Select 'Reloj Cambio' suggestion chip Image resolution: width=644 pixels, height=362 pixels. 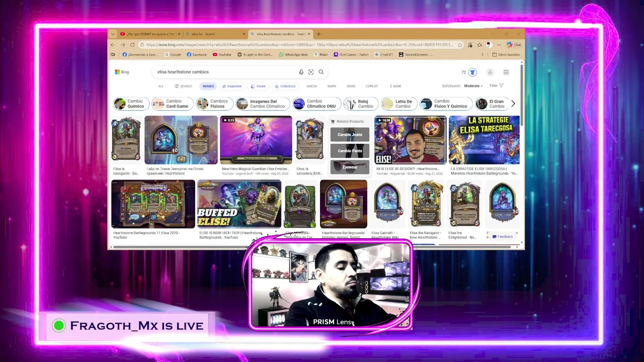[360, 104]
